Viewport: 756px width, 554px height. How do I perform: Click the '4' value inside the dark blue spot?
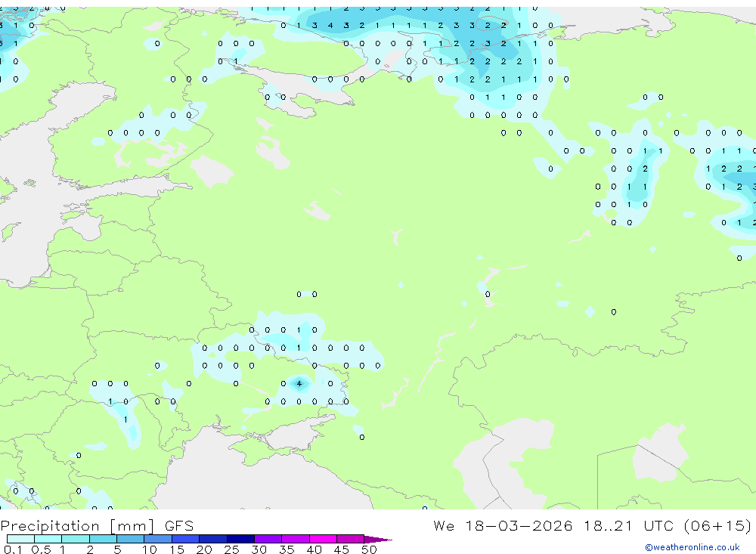[x=299, y=384]
